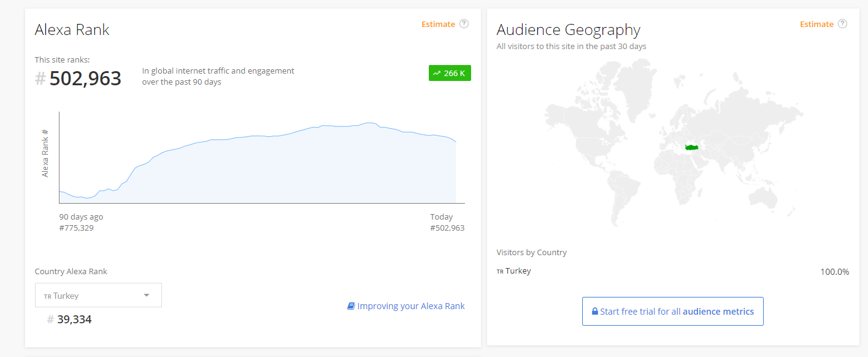
Task: Click the 90 days ago label
Action: click(81, 217)
